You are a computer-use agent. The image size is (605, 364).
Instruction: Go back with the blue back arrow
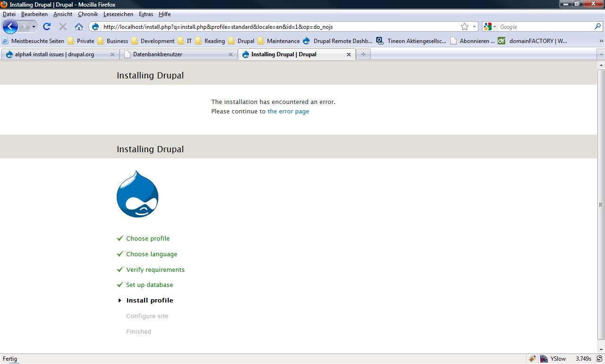[10, 26]
